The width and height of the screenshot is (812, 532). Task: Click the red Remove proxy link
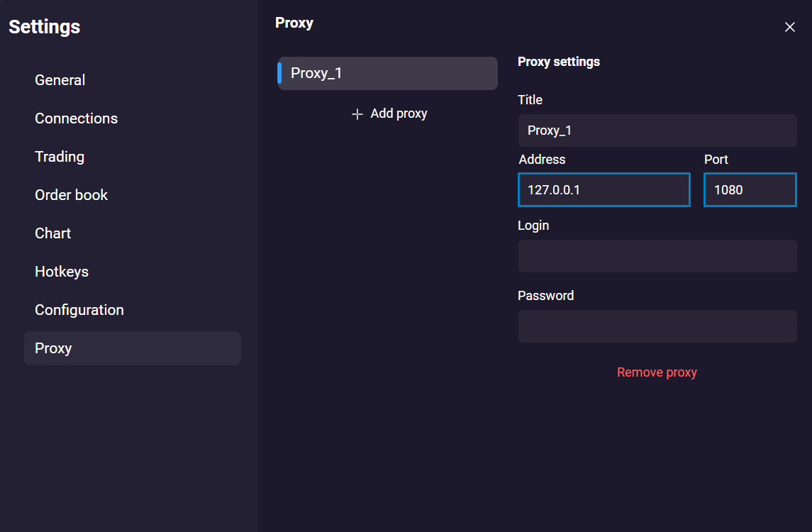[657, 372]
